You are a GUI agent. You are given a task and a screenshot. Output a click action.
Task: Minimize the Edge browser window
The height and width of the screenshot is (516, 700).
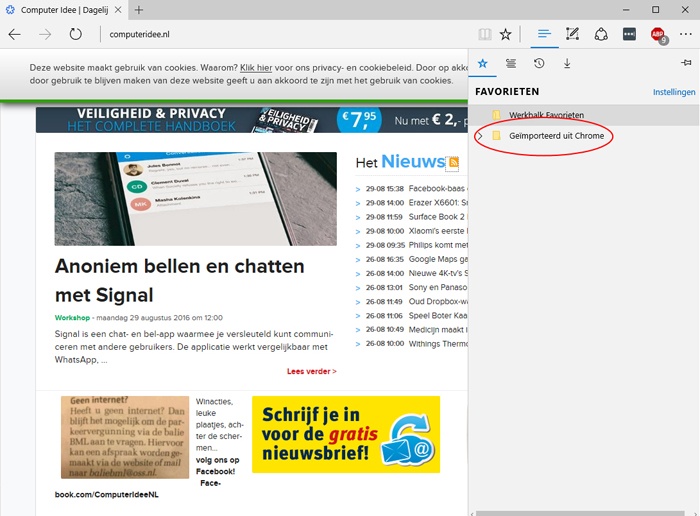626,10
